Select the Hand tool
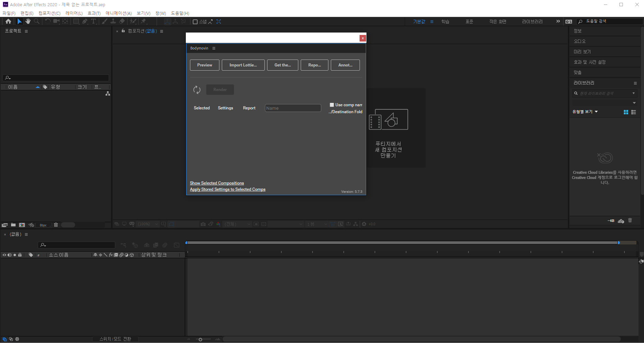The height and width of the screenshot is (343, 644). tap(28, 21)
